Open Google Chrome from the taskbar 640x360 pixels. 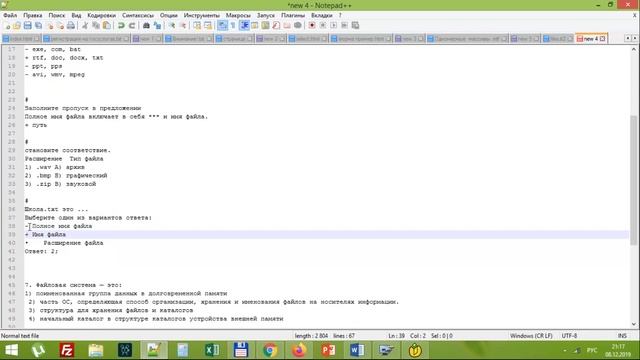(x=270, y=351)
